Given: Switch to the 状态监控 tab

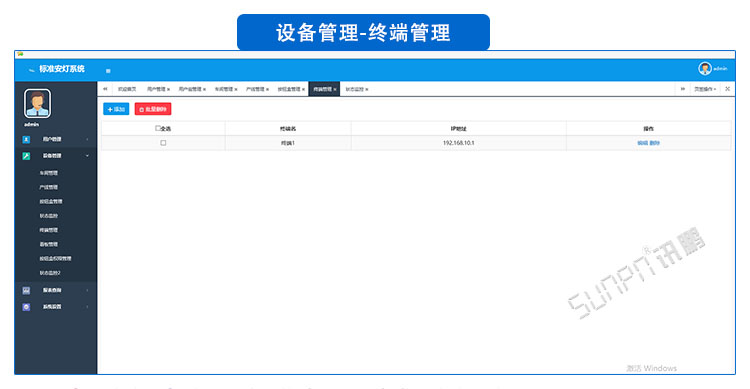Looking at the screenshot, I should coord(354,89).
